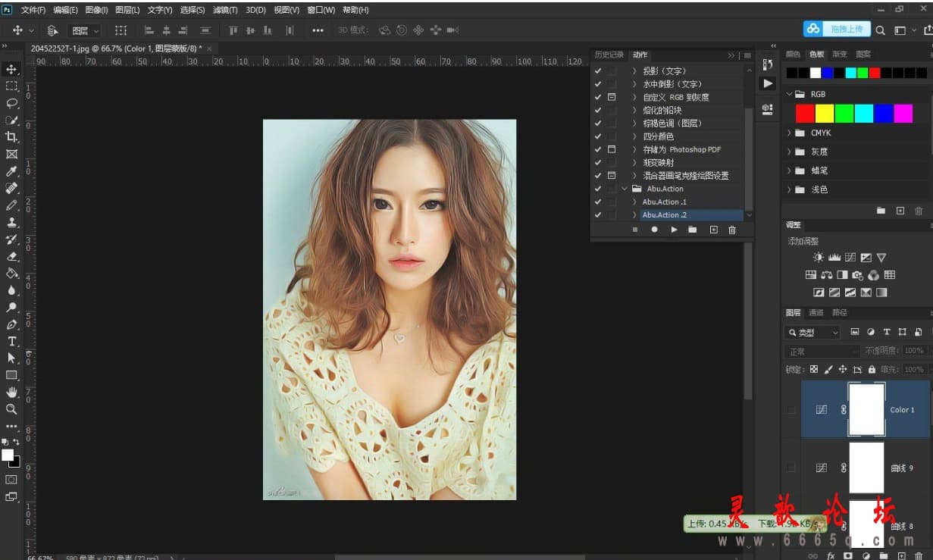Select the Rectangular Marquee tool
Image resolution: width=933 pixels, height=560 pixels.
[11, 86]
